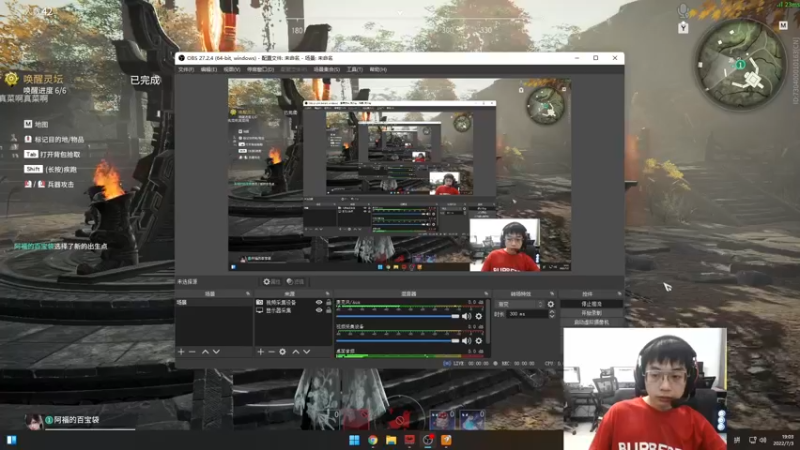Open the 文件 (File) menu
Image resolution: width=800 pixels, height=450 pixels.
[186, 69]
